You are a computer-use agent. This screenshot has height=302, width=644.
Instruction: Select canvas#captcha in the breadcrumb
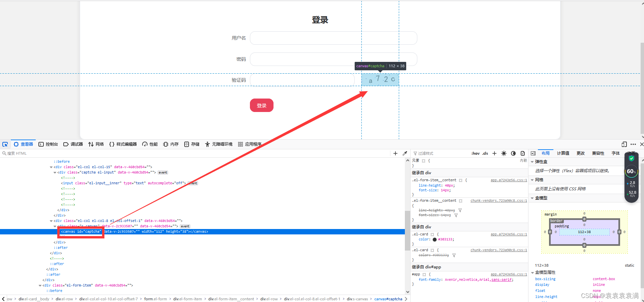point(388,299)
